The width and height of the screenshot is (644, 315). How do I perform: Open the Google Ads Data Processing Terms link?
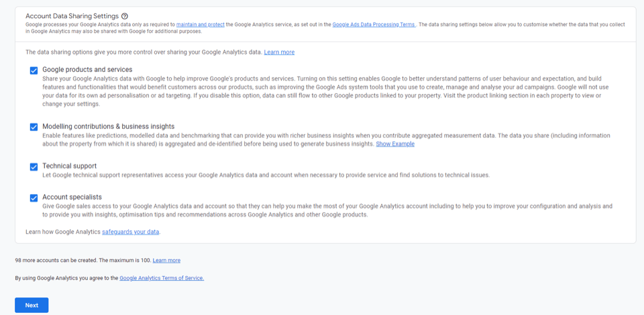click(x=374, y=24)
